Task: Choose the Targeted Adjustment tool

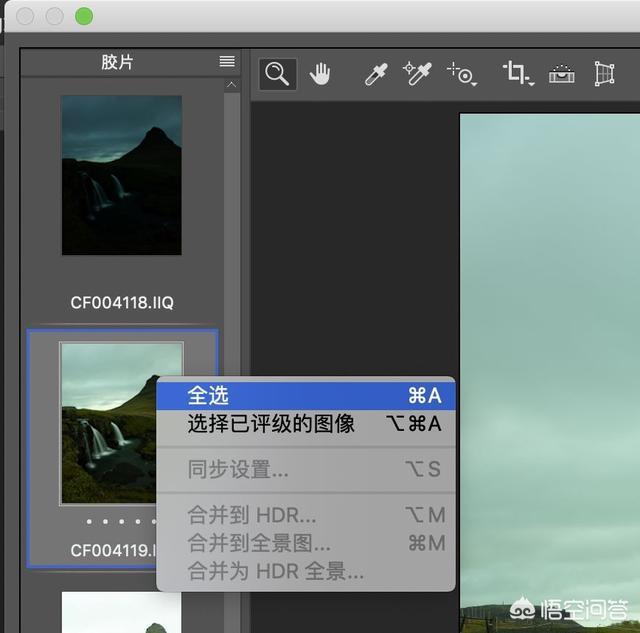Action: 462,74
